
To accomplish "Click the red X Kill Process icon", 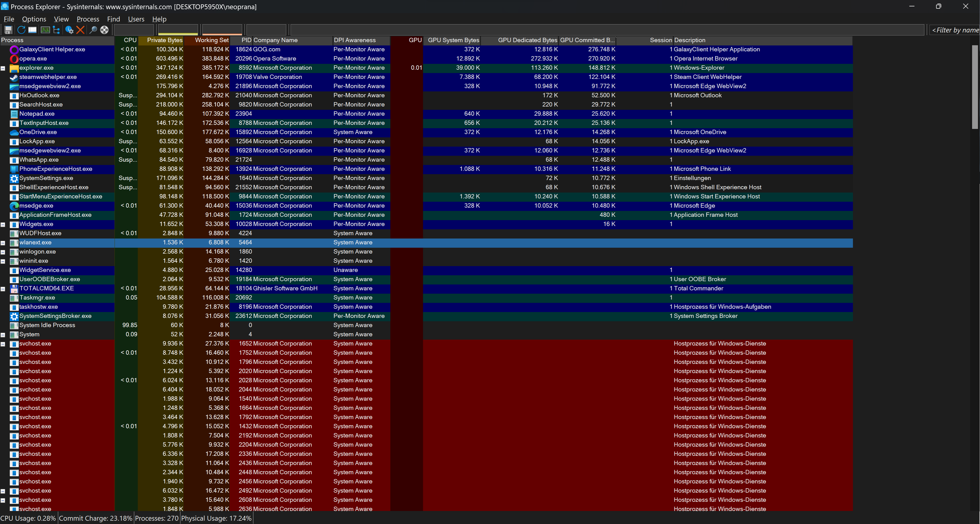I will [x=80, y=30].
